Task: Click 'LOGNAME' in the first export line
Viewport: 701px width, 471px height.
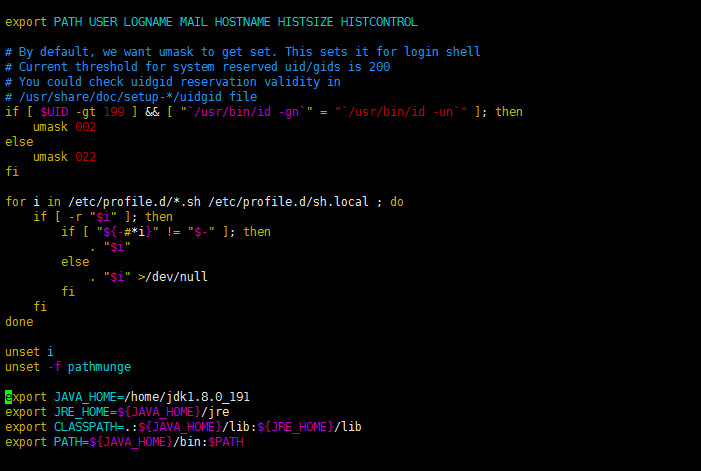Action: pyautogui.click(x=148, y=22)
